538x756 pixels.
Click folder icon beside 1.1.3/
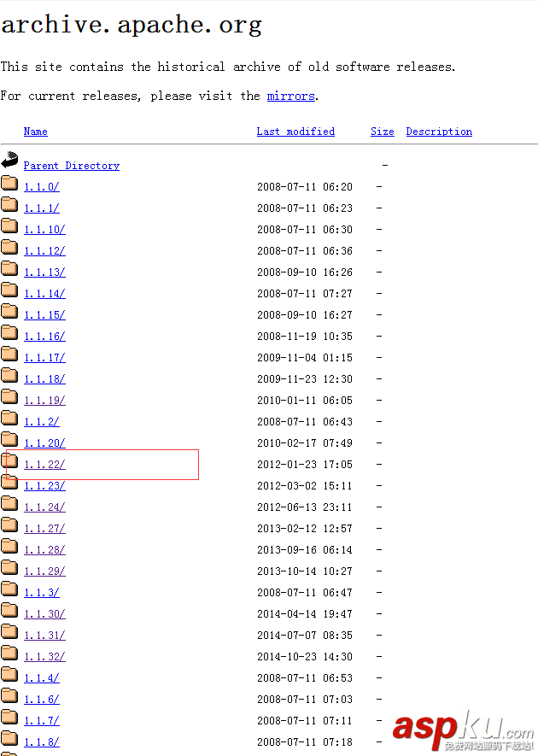click(x=9, y=589)
